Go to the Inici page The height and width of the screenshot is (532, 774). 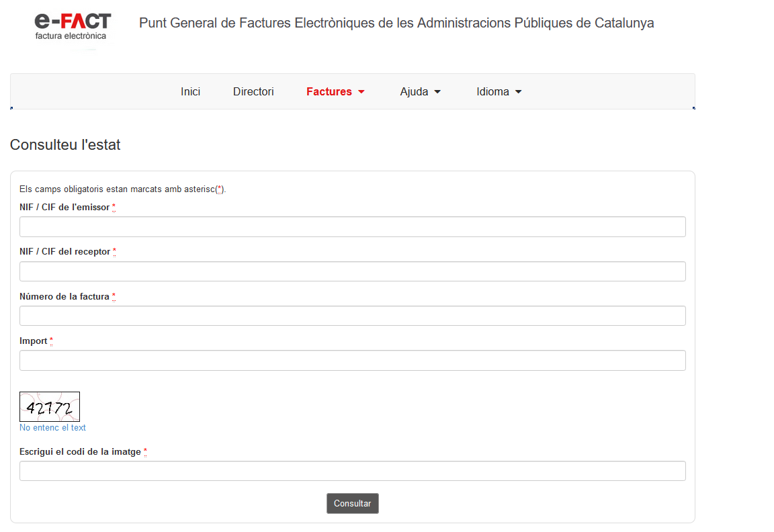(x=190, y=92)
